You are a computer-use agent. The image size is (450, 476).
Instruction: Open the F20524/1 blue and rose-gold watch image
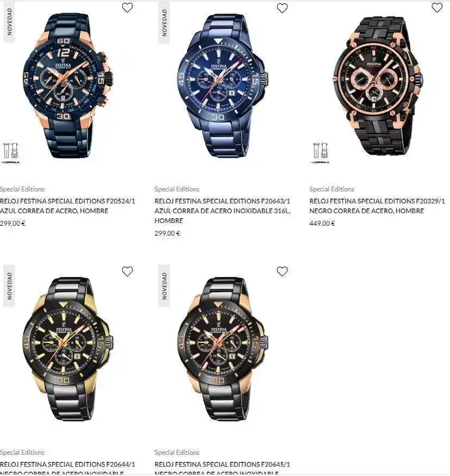coord(68,85)
